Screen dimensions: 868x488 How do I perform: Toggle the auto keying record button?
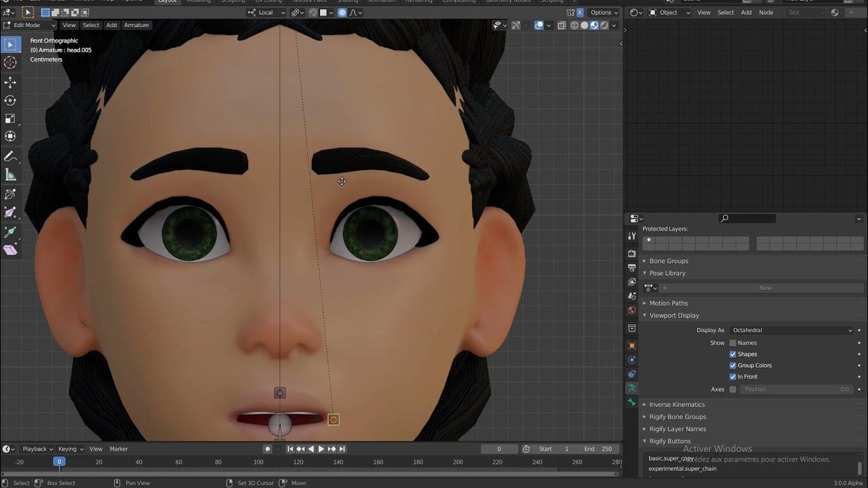click(x=267, y=449)
